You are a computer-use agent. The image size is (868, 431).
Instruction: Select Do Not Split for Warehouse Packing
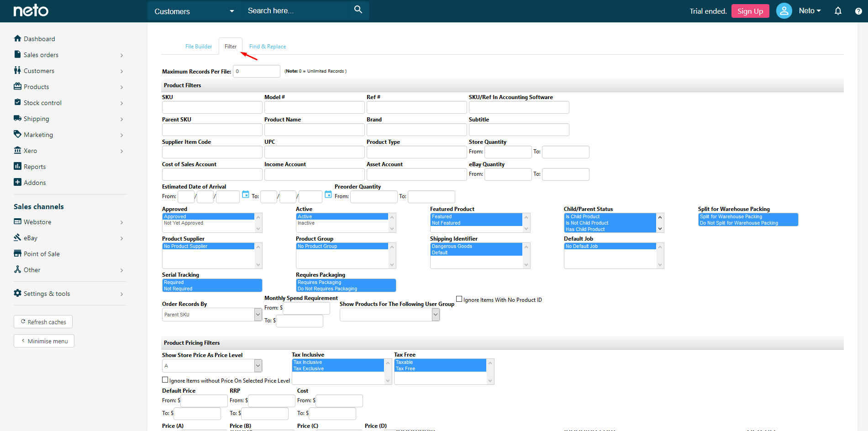pyautogui.click(x=748, y=223)
